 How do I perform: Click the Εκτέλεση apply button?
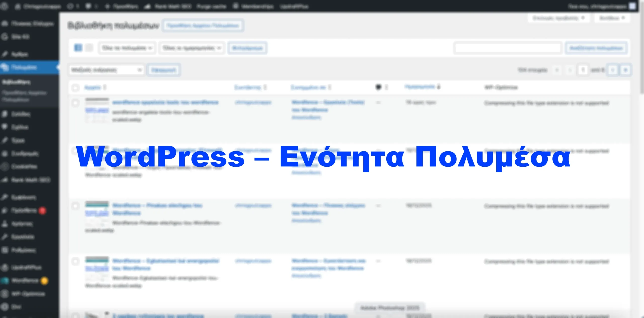pos(164,70)
